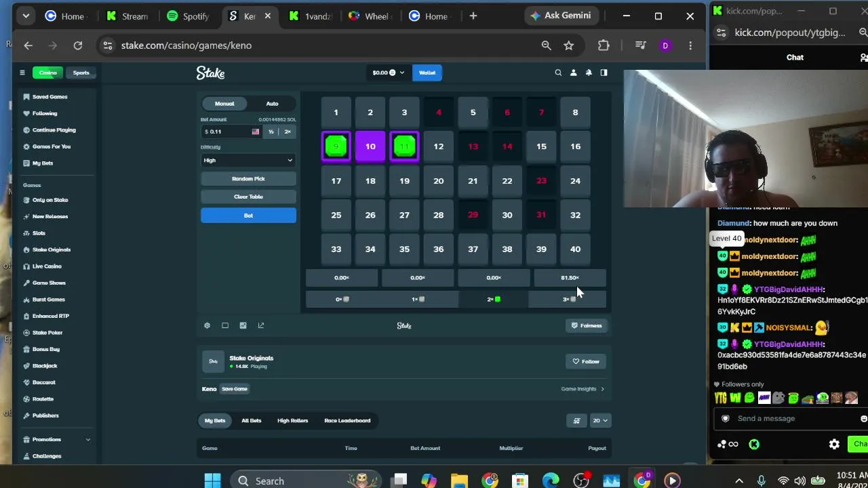Open Windows Start menu
The width and height of the screenshot is (868, 488).
(x=212, y=481)
